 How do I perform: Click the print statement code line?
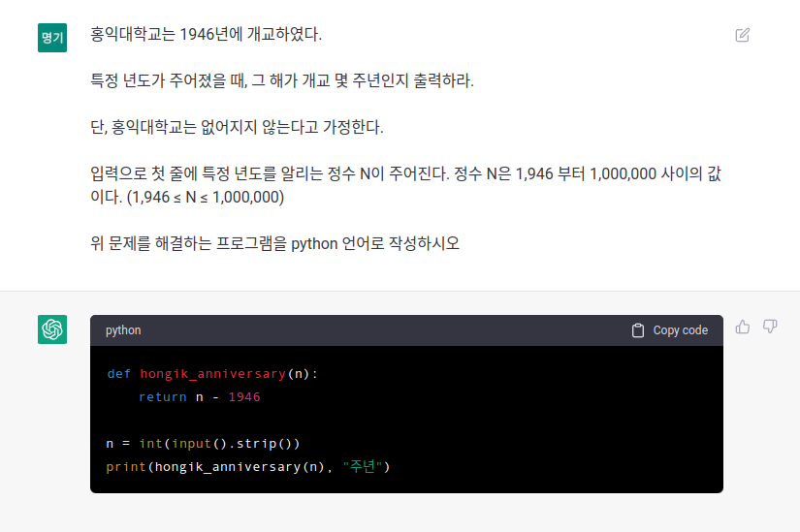click(248, 467)
